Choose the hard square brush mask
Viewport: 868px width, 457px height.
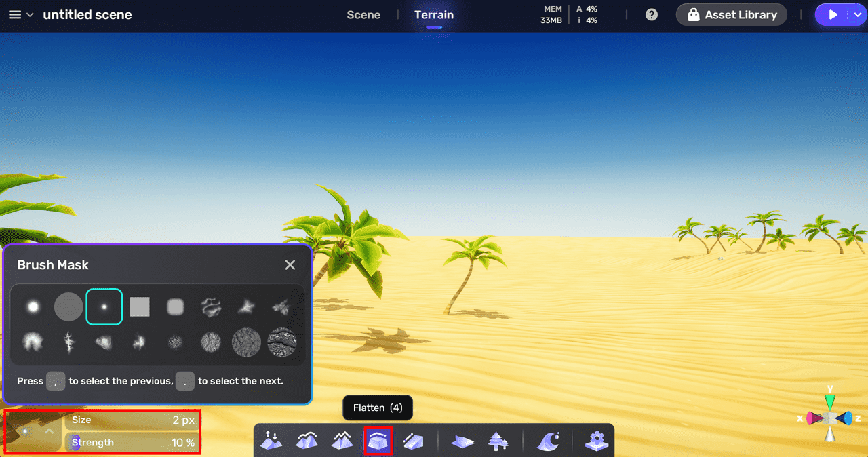tap(140, 307)
